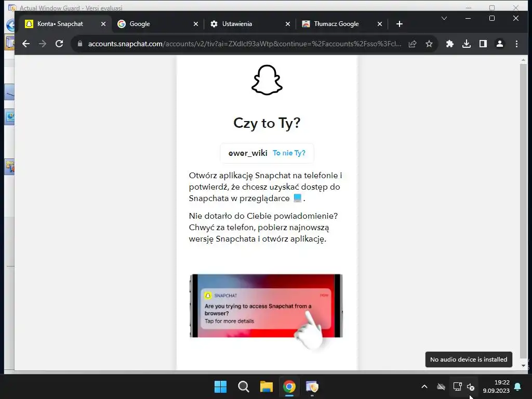Open the clock showing 19:22
The image size is (532, 399).
(x=496, y=387)
